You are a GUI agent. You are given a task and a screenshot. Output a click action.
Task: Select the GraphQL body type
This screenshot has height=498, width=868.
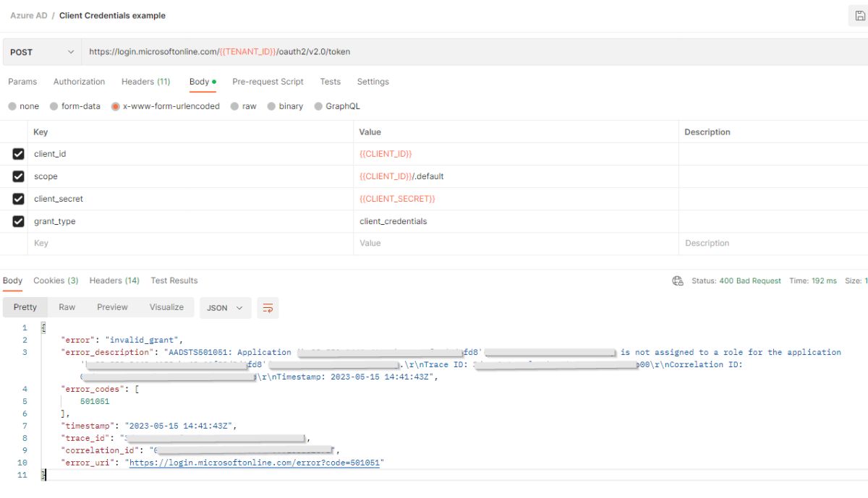(x=337, y=106)
